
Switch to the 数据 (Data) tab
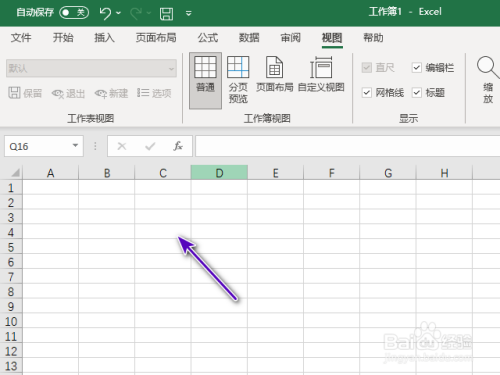pyautogui.click(x=249, y=38)
